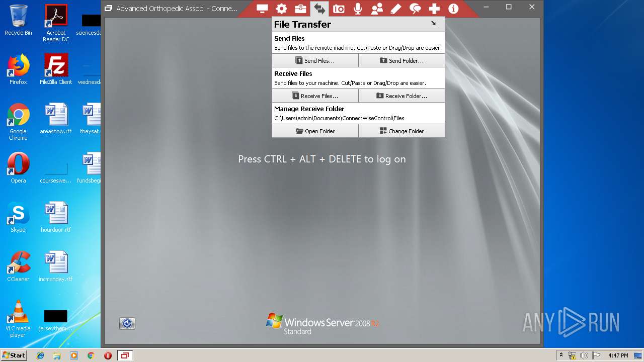Open the network tray icon
The image size is (644, 362).
(572, 355)
